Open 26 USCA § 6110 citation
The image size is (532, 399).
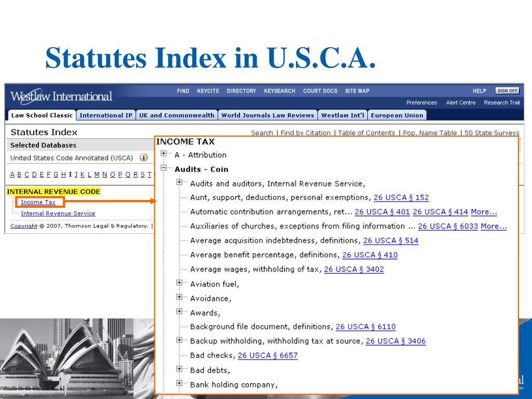coord(366,327)
